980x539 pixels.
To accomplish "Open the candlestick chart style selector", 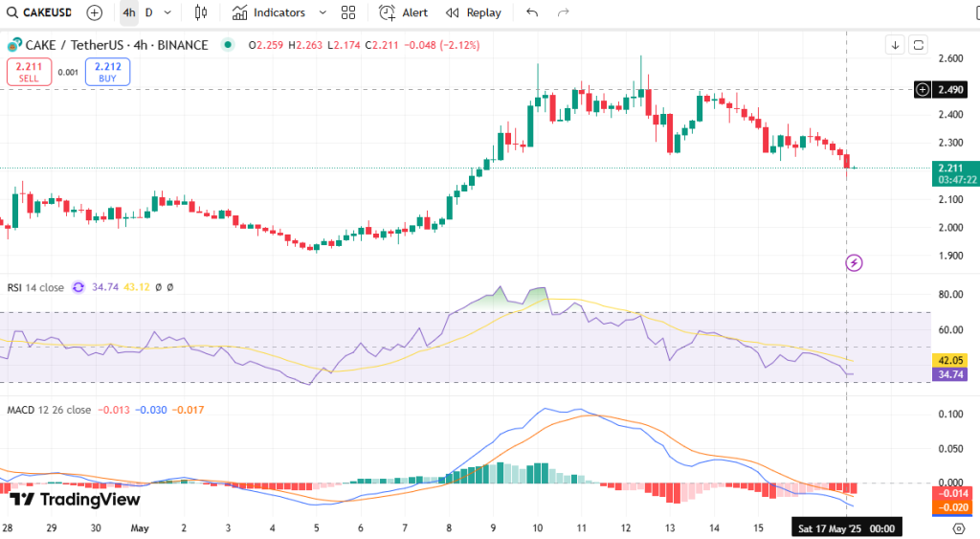I will tap(200, 12).
